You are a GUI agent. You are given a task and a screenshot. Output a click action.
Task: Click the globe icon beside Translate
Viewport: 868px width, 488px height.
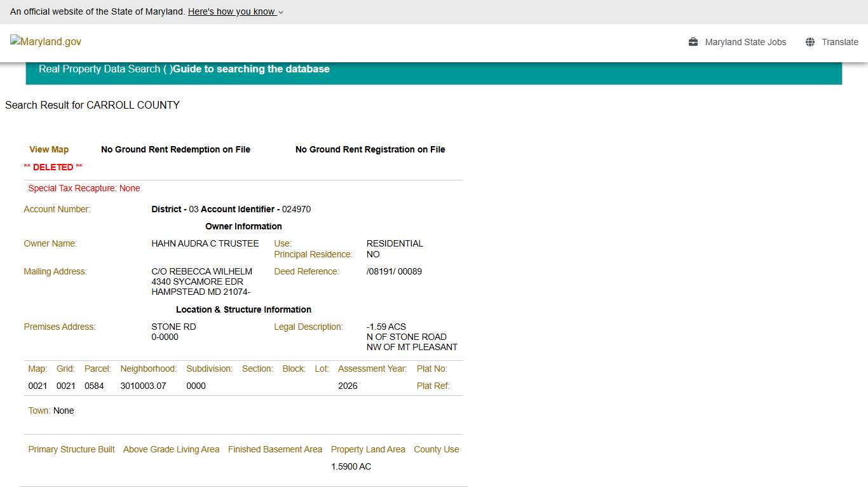point(810,42)
